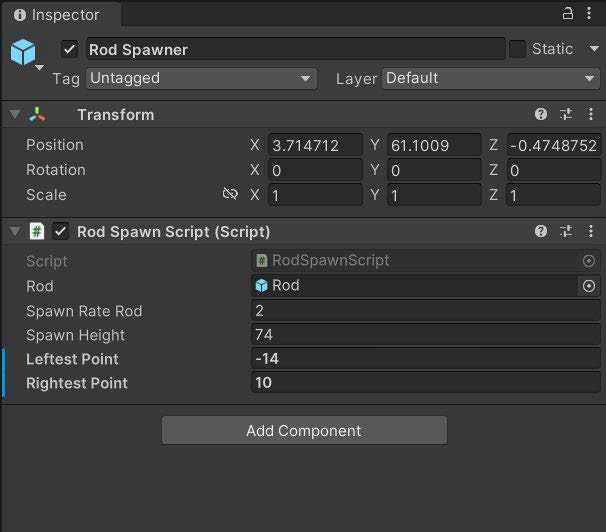Toggle the constrained scale proportions link
Viewport: 606px width, 532px height.
pos(230,195)
